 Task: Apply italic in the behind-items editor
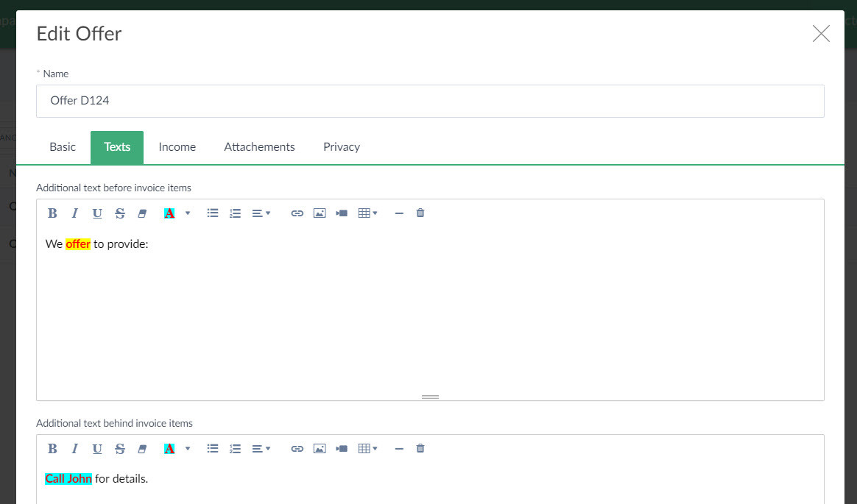(x=75, y=448)
